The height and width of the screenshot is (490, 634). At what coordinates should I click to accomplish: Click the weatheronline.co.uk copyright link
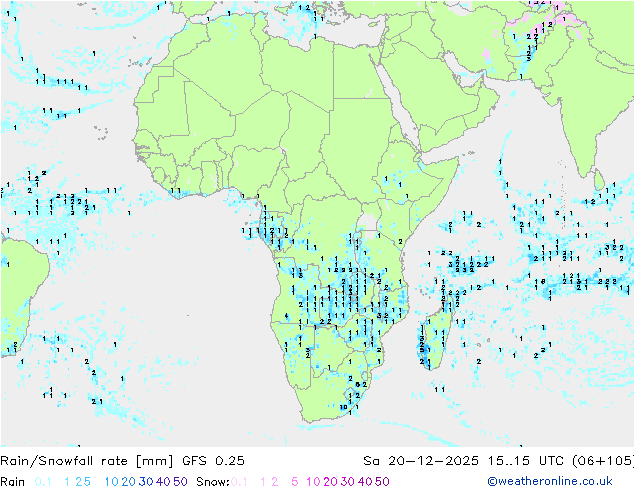(549, 481)
